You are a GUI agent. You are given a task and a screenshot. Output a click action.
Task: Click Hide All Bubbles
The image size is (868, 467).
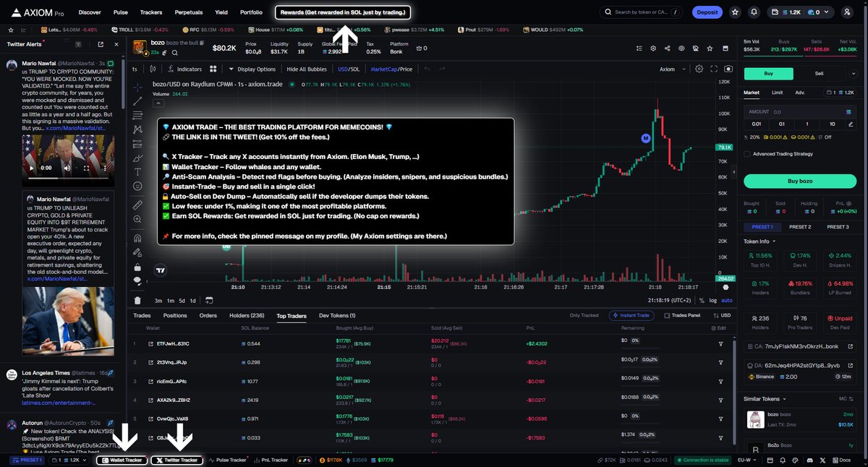[307, 69]
